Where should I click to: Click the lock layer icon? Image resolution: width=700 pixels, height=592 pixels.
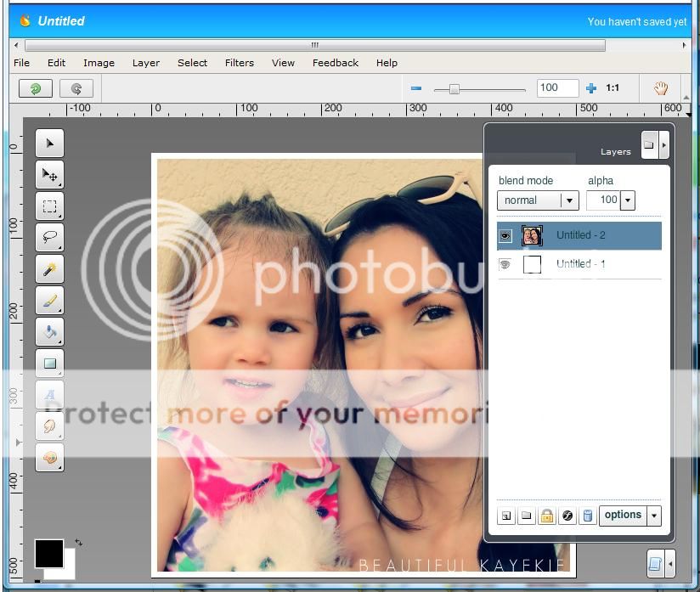(x=546, y=516)
